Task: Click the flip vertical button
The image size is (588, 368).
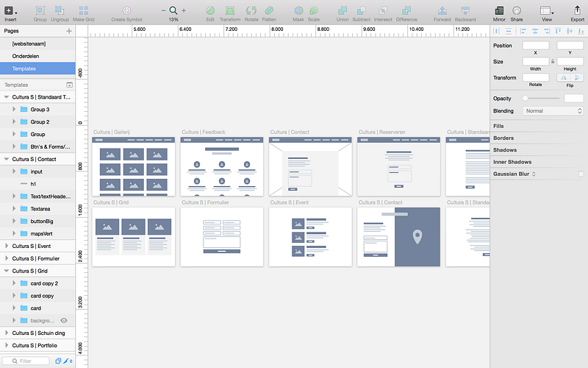Action: (x=577, y=77)
